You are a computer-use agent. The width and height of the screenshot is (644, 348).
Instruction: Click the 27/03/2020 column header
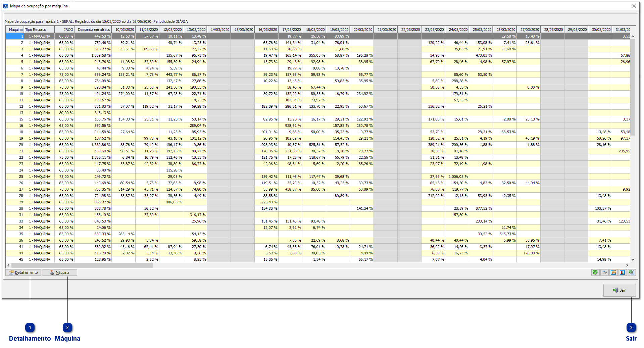[529, 30]
